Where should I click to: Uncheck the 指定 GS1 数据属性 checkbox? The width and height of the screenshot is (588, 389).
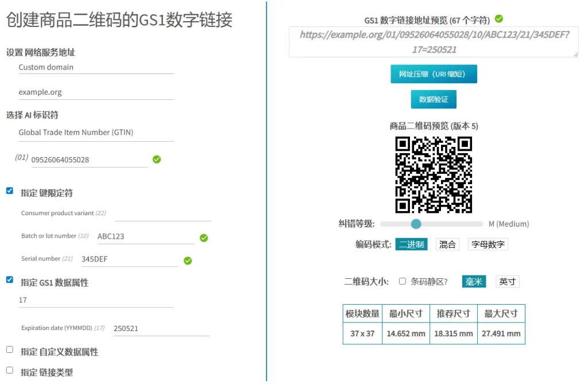tap(10, 280)
